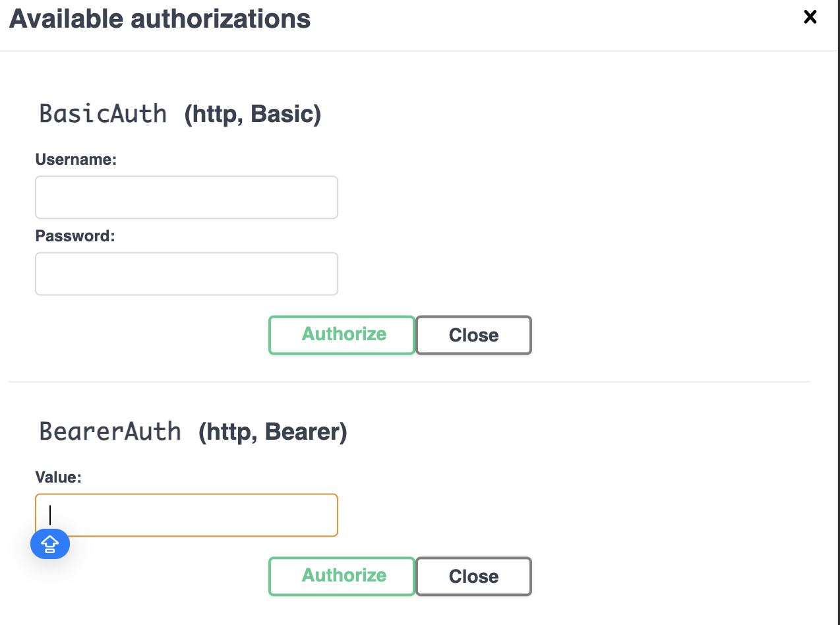Viewport: 840px width, 625px height.
Task: Click the Value: field label
Action: 58,477
